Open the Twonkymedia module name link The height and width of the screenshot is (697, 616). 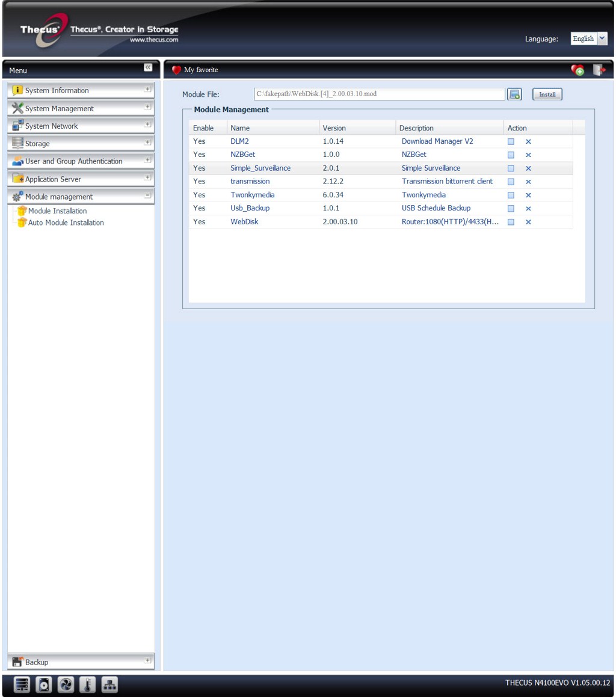252,195
